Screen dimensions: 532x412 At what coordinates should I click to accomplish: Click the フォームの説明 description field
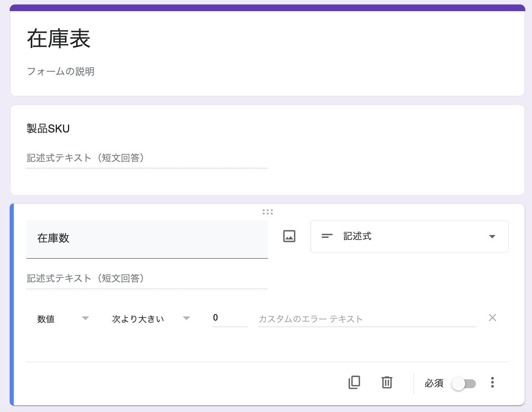pyautogui.click(x=61, y=71)
